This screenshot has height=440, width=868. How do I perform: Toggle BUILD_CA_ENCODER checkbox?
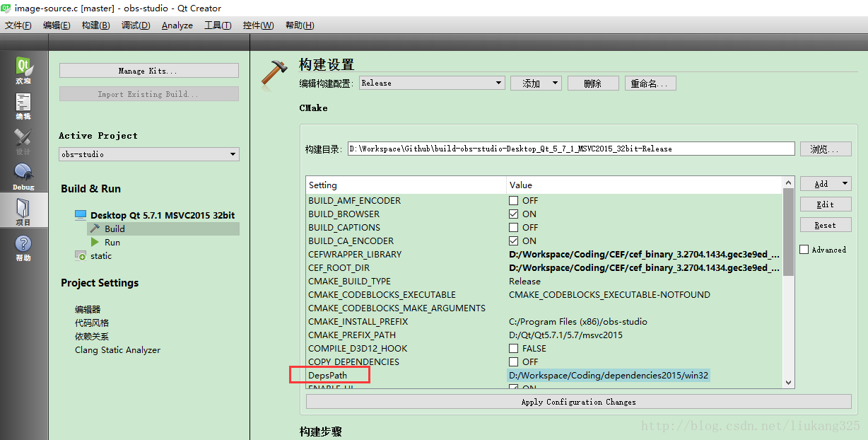point(514,241)
